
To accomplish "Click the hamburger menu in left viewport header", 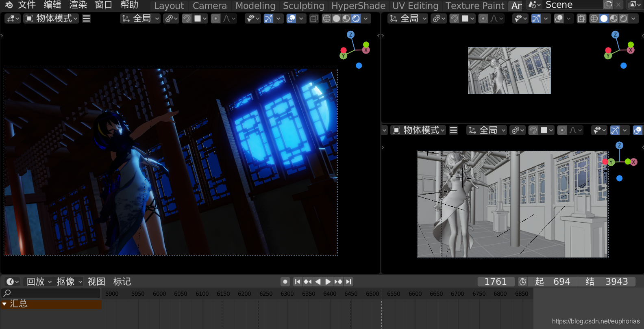I will pos(87,19).
